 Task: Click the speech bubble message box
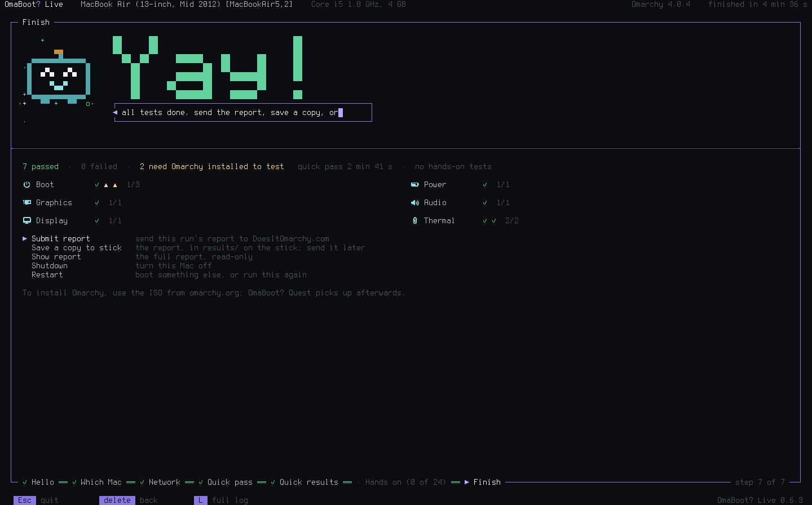(243, 112)
